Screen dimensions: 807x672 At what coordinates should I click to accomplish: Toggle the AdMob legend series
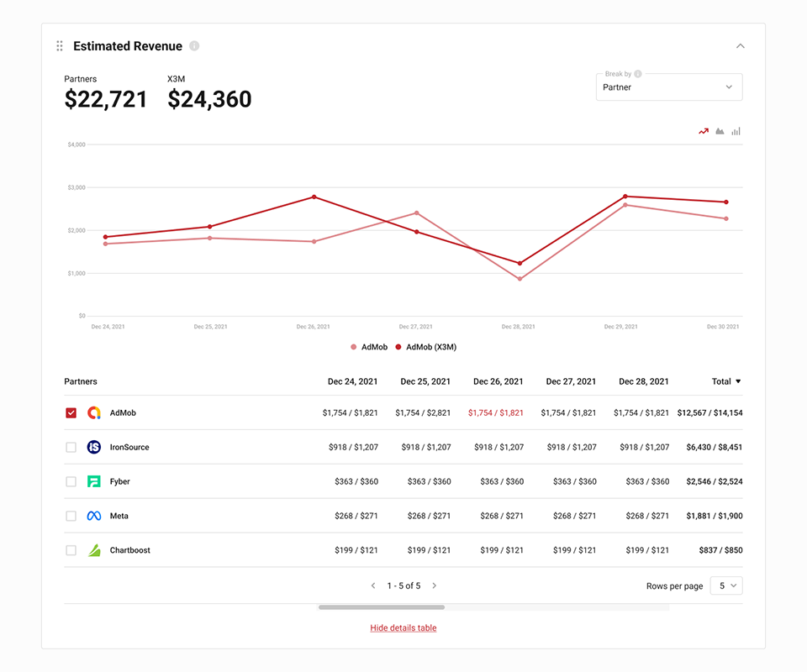click(369, 347)
